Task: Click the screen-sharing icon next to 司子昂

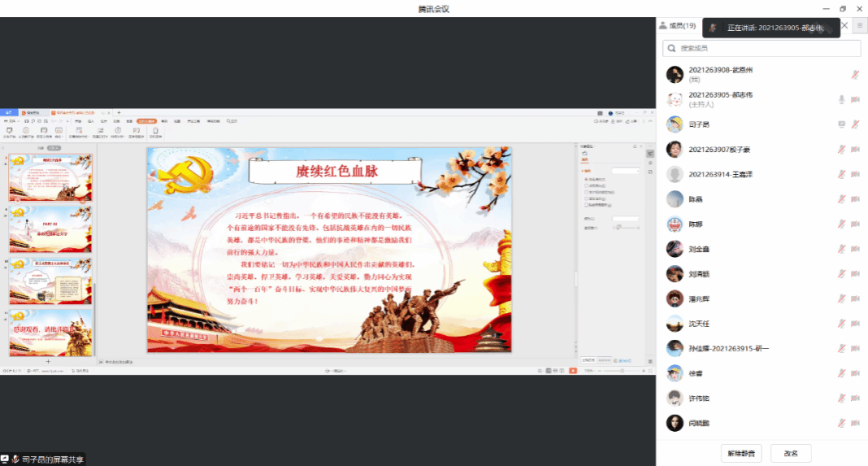Action: pos(841,124)
